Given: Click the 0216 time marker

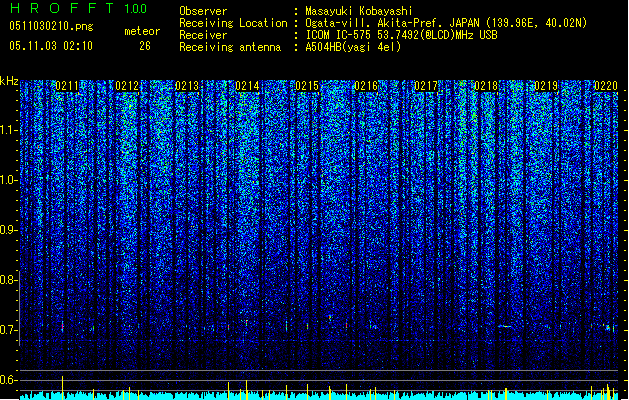Looking at the screenshot, I should click(x=366, y=86).
